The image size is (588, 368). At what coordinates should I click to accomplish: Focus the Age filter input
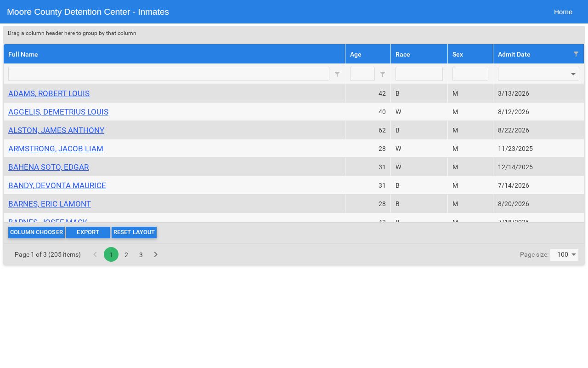[362, 74]
